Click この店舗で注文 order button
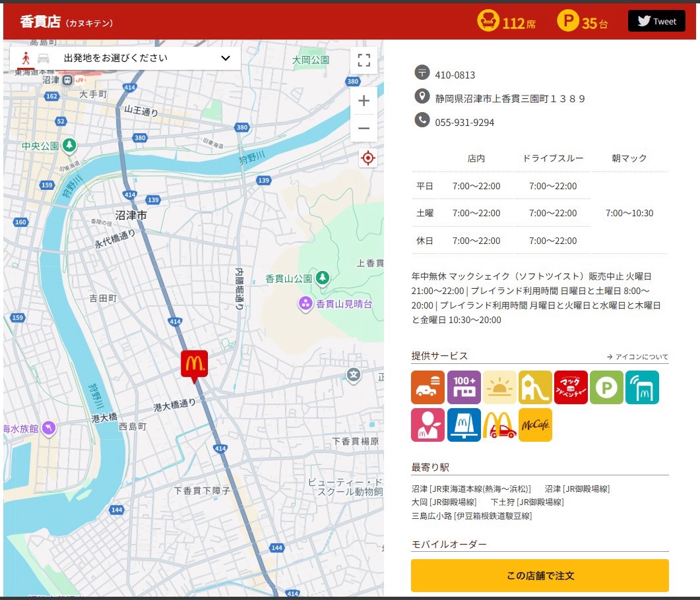The image size is (700, 600). click(540, 576)
